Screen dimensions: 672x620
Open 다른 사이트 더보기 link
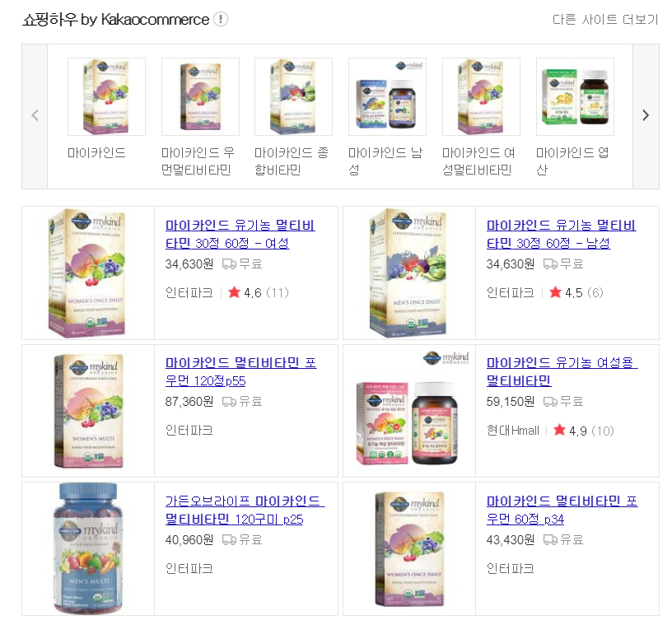[x=604, y=20]
